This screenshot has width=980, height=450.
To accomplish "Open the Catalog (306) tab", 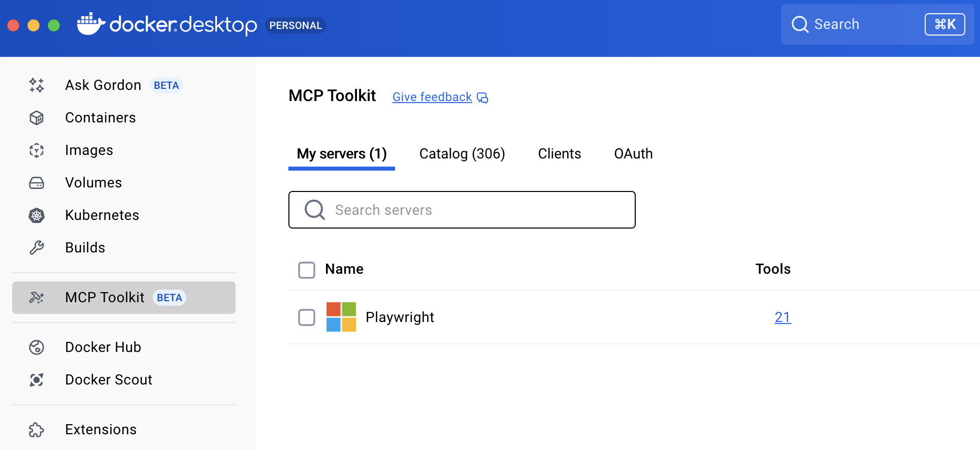I will (462, 154).
